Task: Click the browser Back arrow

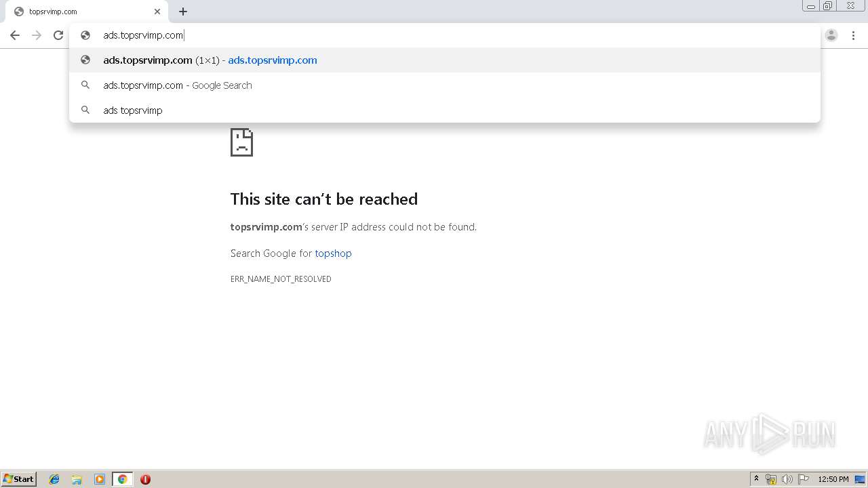Action: coord(15,35)
